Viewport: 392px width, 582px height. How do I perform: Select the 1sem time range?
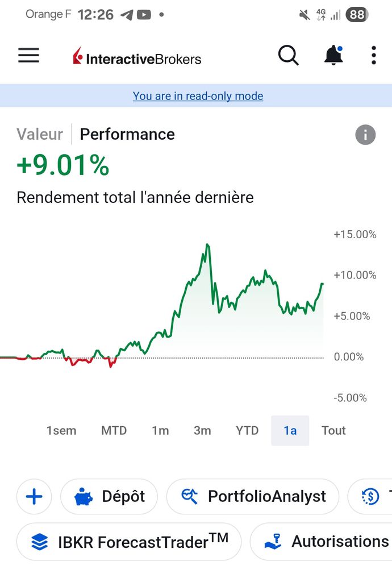[x=61, y=430]
